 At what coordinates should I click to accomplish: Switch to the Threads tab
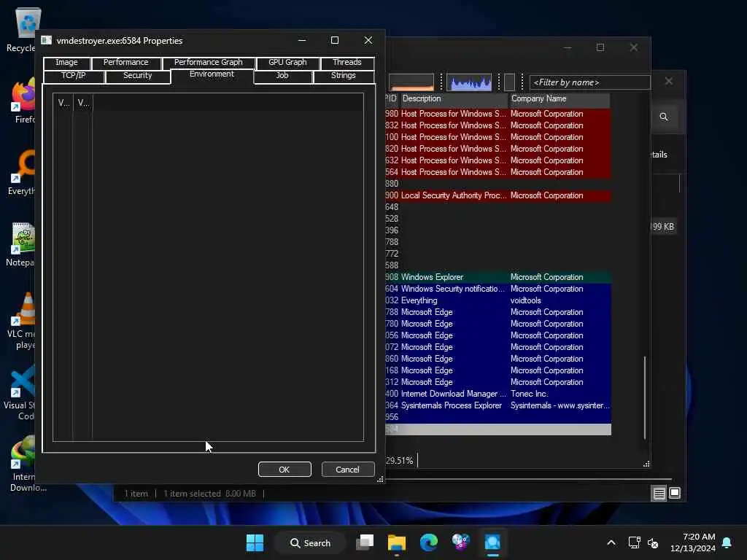(347, 63)
